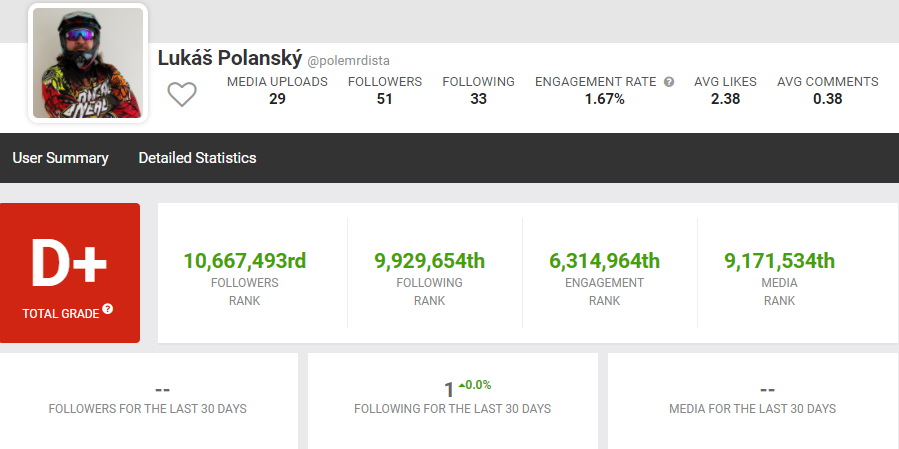Click the AVG COMMENTS label
Image resolution: width=899 pixels, height=449 pixels.
coord(827,82)
